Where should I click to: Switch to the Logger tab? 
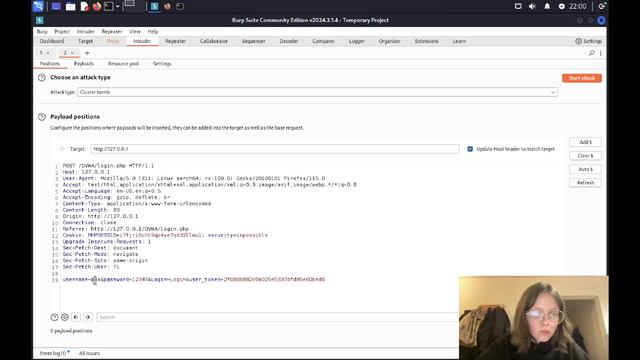click(356, 41)
